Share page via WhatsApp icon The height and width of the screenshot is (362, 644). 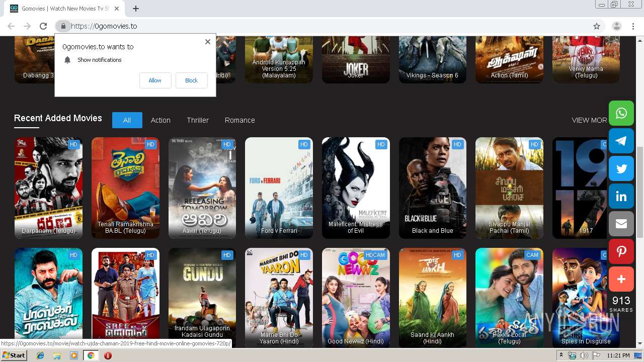pos(621,113)
